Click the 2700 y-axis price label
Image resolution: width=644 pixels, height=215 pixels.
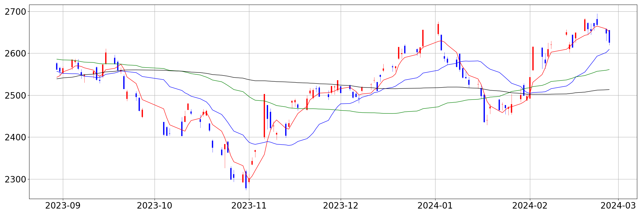coord(15,12)
